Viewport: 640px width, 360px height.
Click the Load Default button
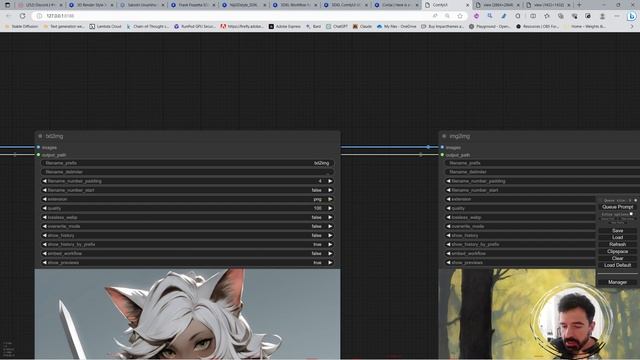pyautogui.click(x=618, y=265)
